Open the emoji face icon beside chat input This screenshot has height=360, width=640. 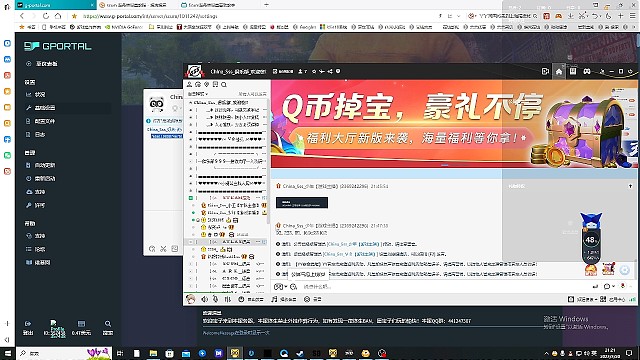click(x=278, y=287)
